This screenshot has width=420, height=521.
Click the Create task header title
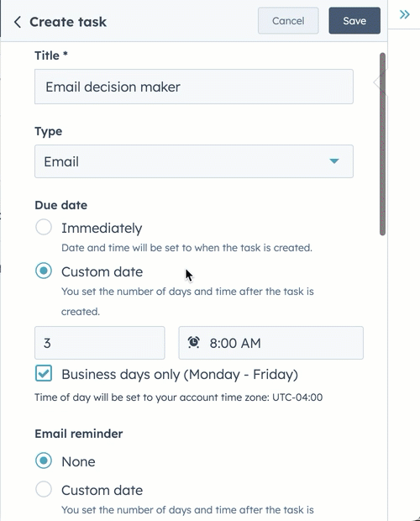pyautogui.click(x=68, y=22)
